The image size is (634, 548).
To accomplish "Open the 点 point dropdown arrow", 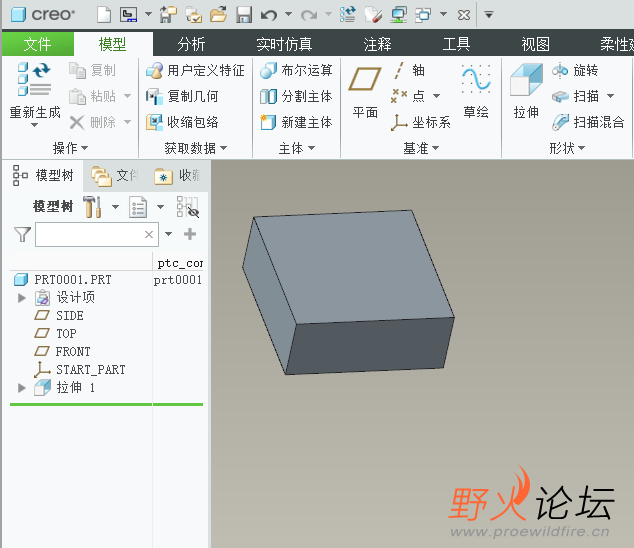I will coord(436,96).
